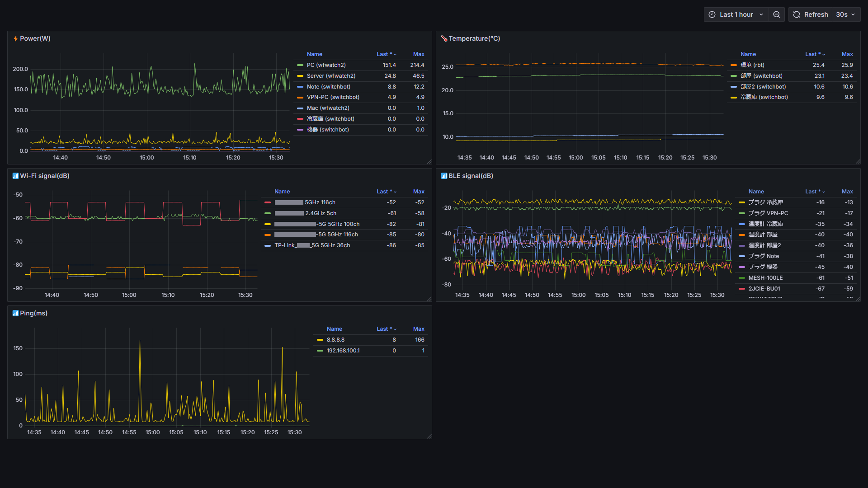Open the 30s refresh interval dropdown
The width and height of the screenshot is (868, 488).
pyautogui.click(x=845, y=14)
